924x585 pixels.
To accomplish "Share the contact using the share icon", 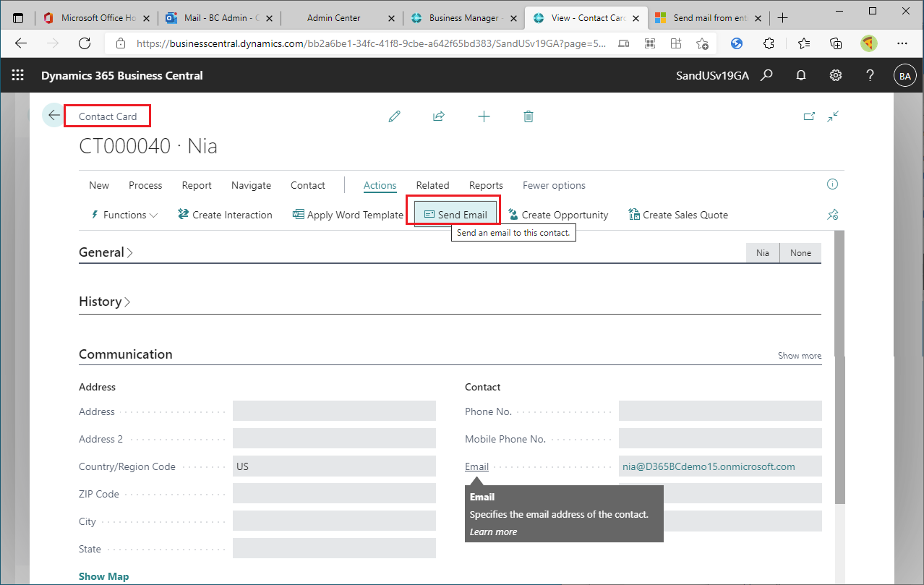I will [439, 116].
